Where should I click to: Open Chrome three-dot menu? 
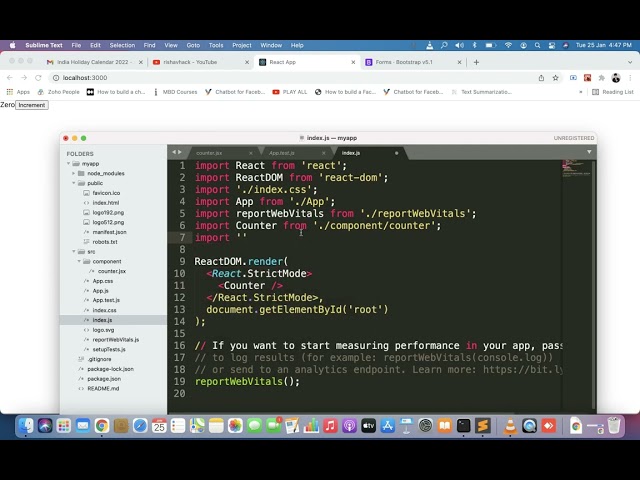click(x=630, y=78)
